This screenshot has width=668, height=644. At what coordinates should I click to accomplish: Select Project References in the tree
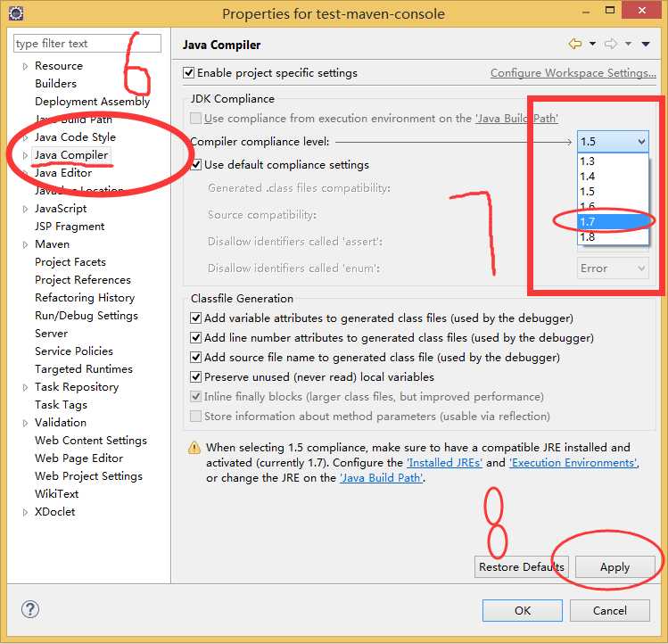[83, 279]
